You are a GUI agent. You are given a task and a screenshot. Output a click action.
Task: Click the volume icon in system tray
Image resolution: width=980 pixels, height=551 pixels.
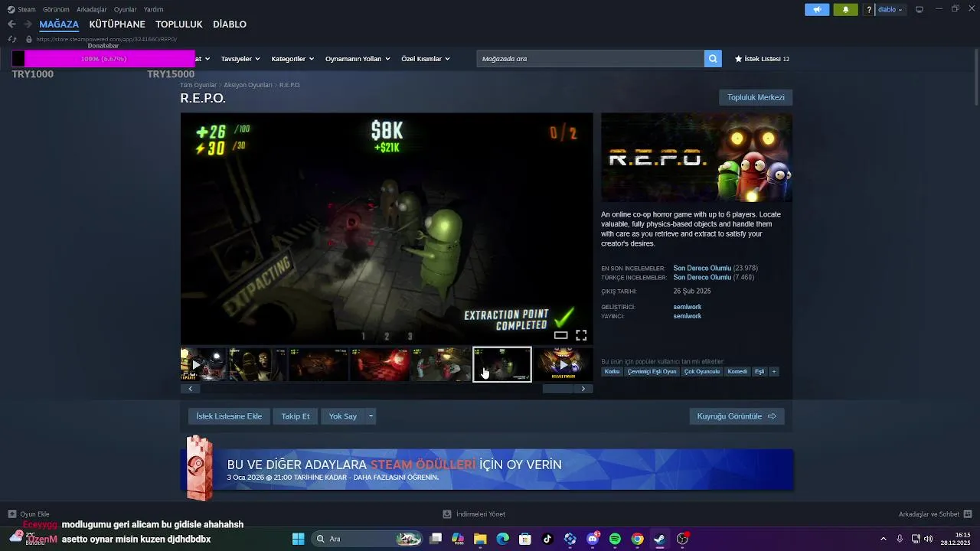point(928,539)
